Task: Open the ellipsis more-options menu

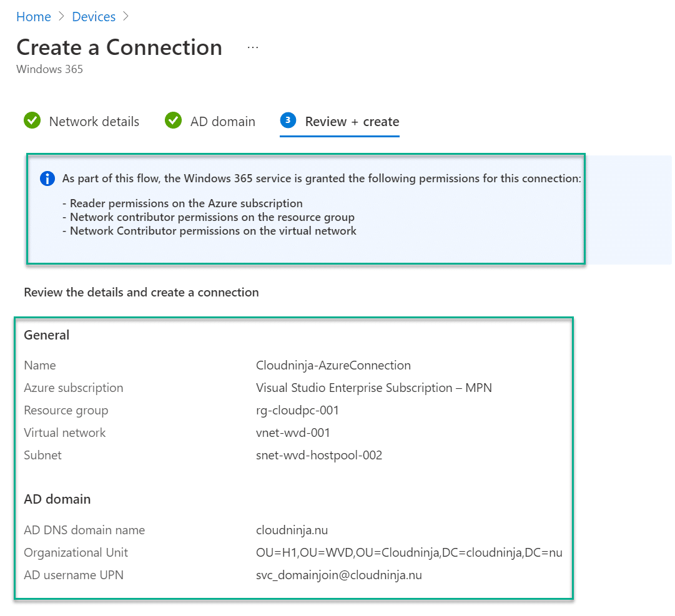Action: click(x=253, y=47)
